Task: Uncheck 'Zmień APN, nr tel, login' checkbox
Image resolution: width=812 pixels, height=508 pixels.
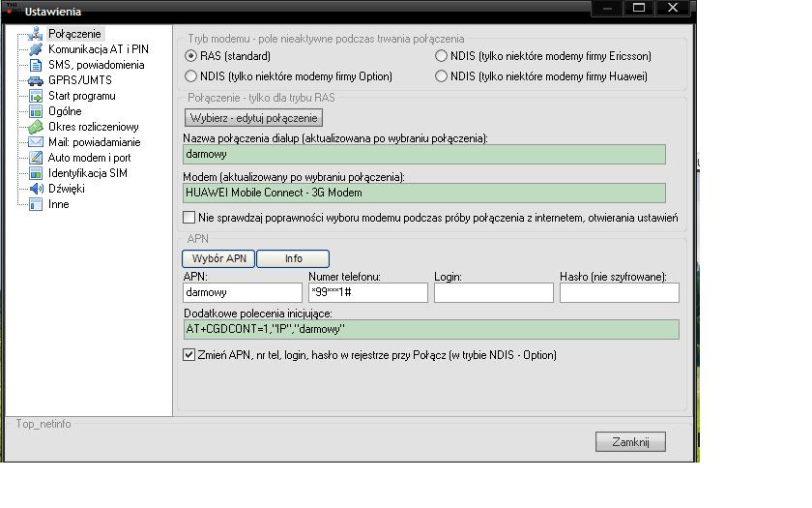Action: (x=189, y=355)
